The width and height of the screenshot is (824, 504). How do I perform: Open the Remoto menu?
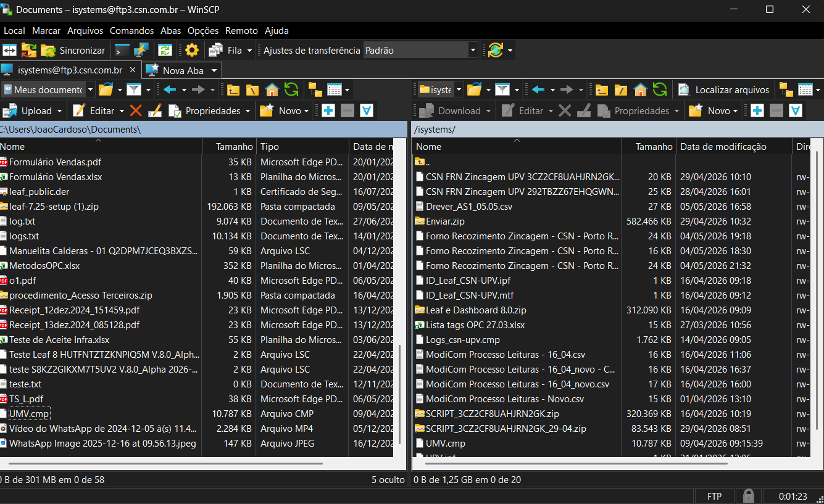pos(241,31)
